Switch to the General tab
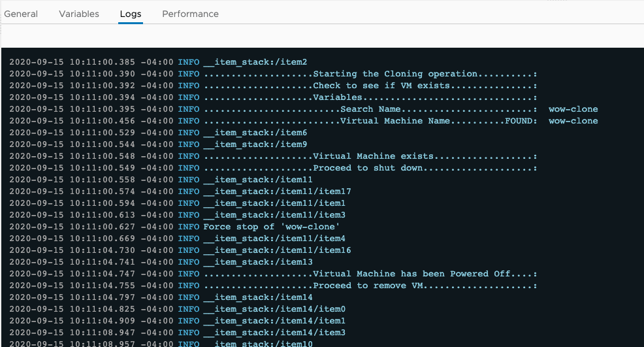The width and height of the screenshot is (644, 347). 21,14
